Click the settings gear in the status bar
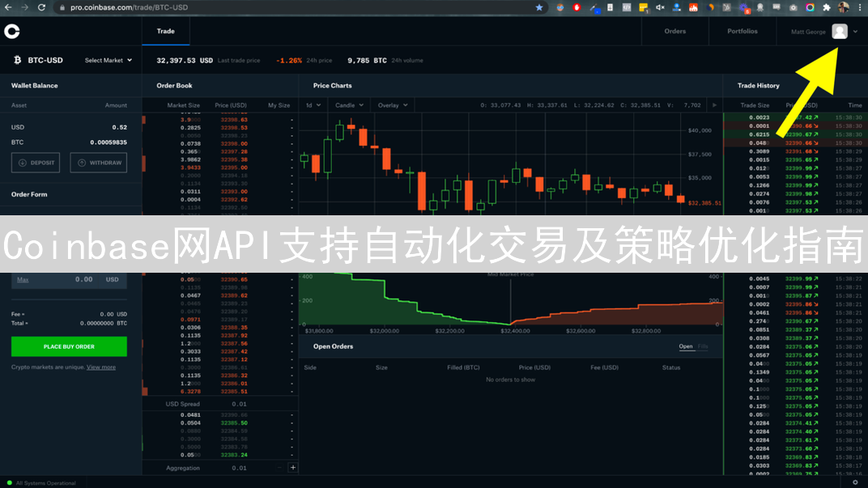Viewport: 868px width, 488px height. 855,482
